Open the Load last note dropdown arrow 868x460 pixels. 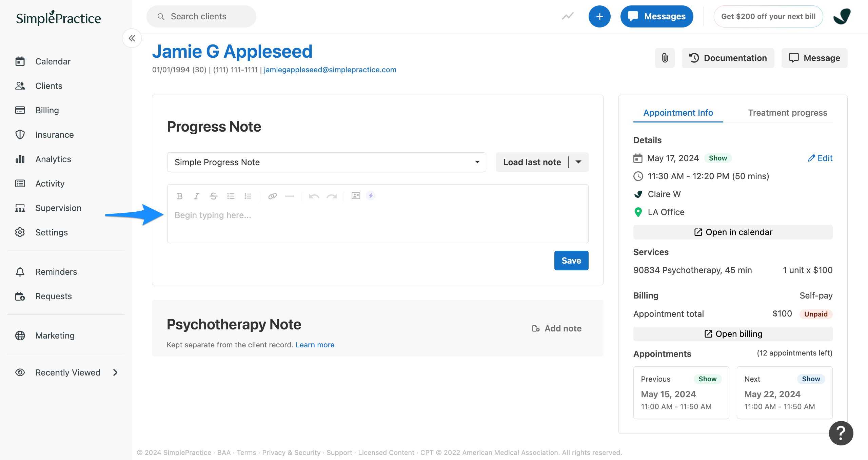[x=578, y=162]
